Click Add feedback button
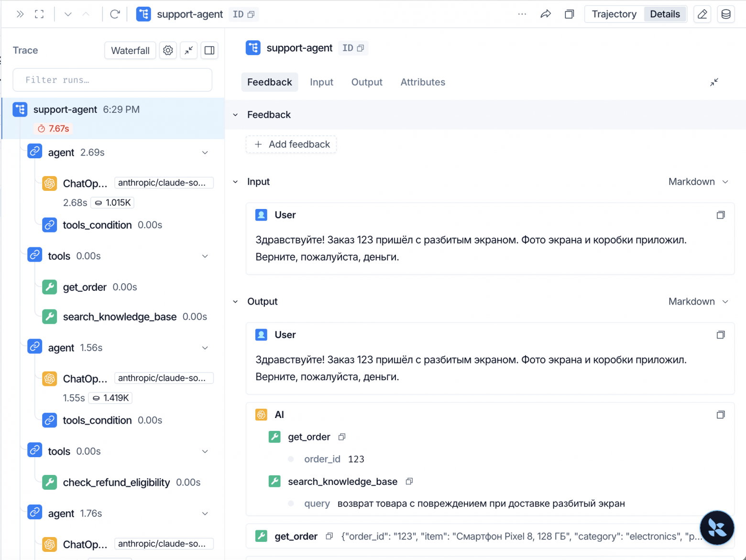This screenshot has width=746, height=560. 291,144
